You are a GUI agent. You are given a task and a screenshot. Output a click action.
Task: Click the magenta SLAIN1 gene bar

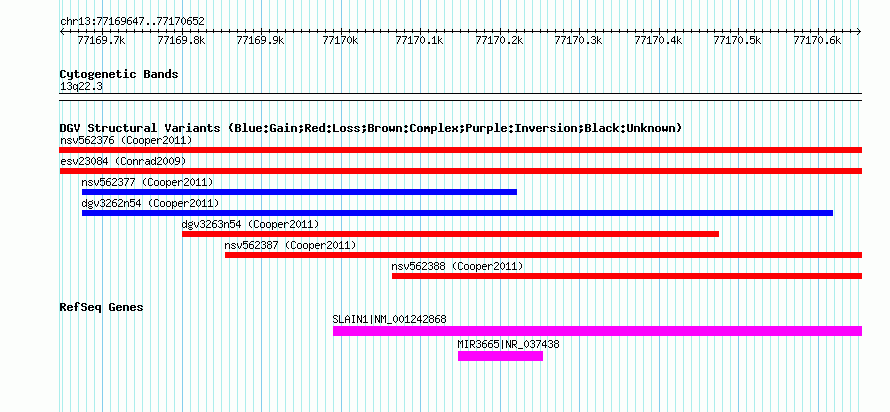597,331
